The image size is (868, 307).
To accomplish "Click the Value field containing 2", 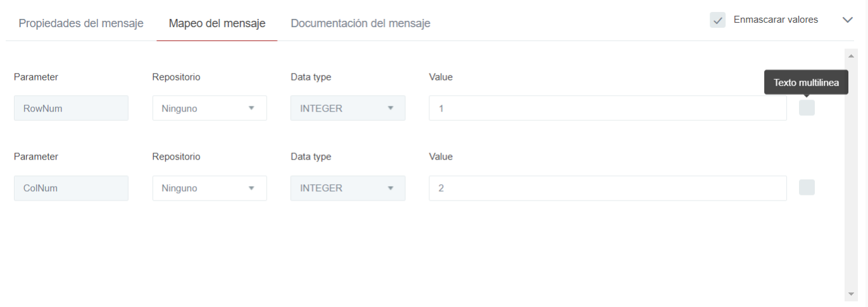I will [x=607, y=188].
